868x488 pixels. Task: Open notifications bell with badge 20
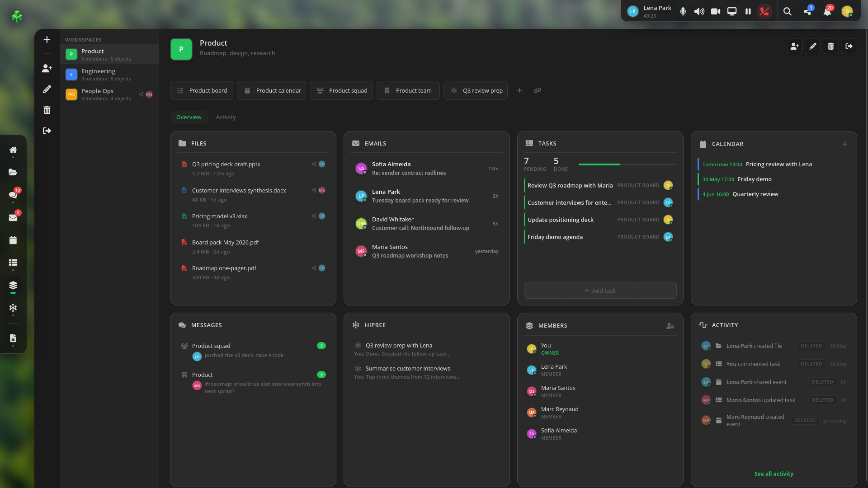(x=827, y=11)
